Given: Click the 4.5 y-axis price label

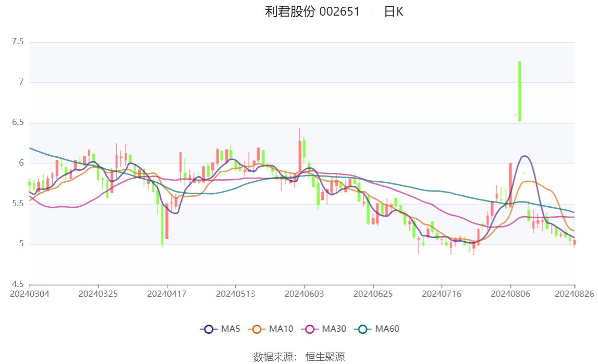Looking at the screenshot, I should pos(18,284).
